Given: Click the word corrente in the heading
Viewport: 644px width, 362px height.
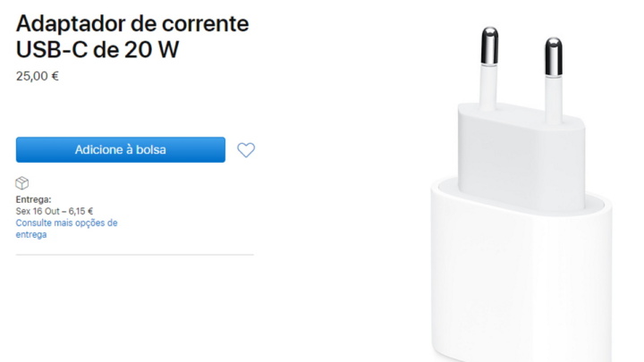Looking at the screenshot, I should [x=206, y=23].
